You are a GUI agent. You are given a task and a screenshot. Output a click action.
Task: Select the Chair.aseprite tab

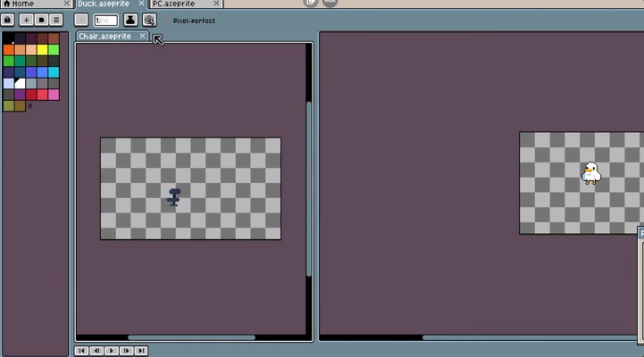click(112, 36)
